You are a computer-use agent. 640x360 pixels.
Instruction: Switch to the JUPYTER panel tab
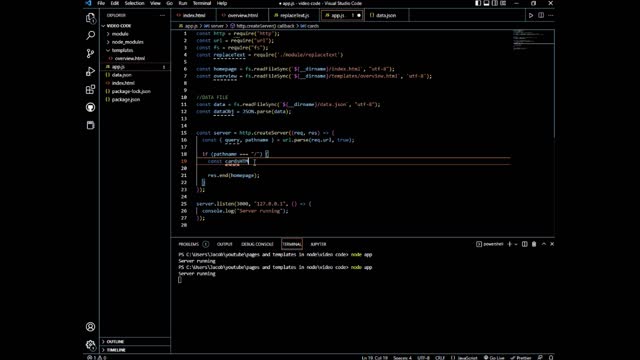[x=318, y=244]
